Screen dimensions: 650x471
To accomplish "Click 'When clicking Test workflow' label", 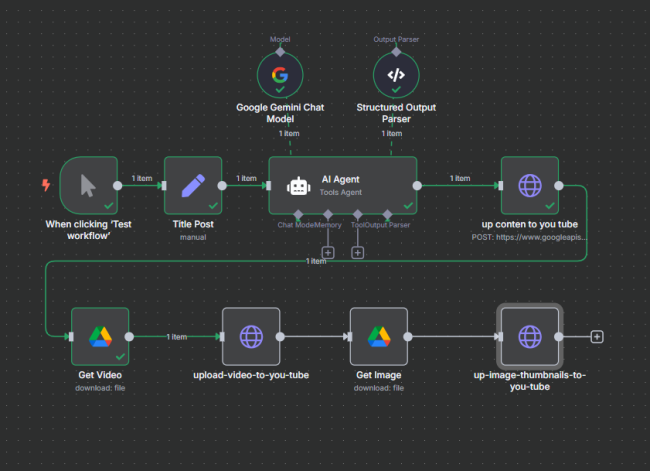I will [x=88, y=230].
